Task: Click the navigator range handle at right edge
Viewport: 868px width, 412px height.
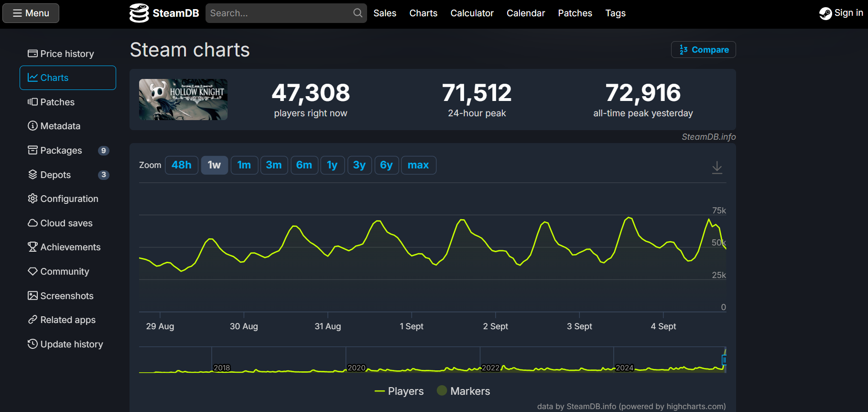Action: 724,360
